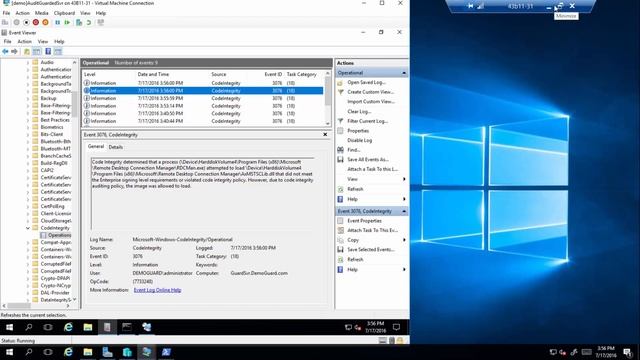Click Clear Log action
Image resolution: width=640 pixels, height=360 pixels.
pyautogui.click(x=359, y=111)
